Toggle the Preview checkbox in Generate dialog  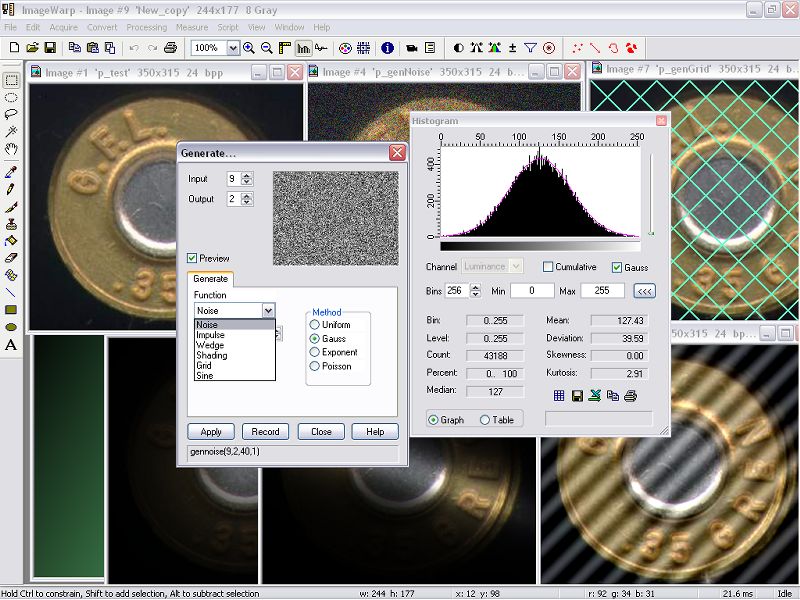(192, 258)
